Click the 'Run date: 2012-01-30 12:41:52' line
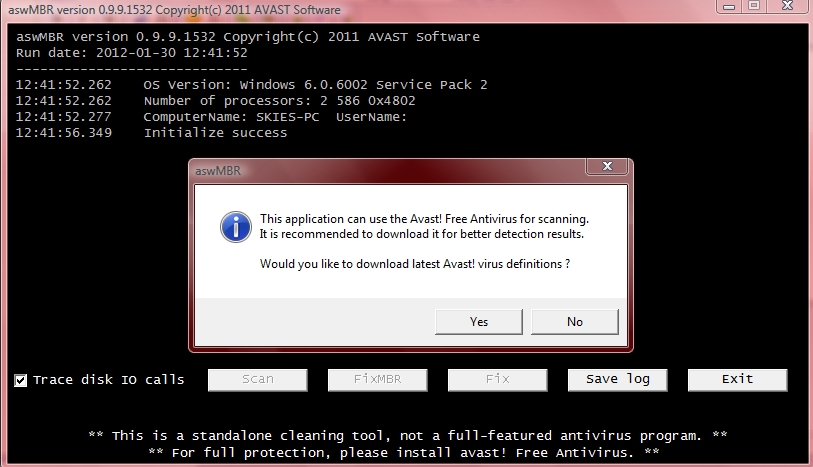 point(132,53)
